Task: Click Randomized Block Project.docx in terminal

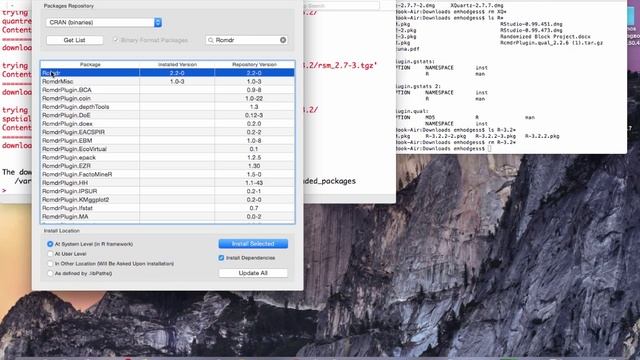Action: click(545, 36)
